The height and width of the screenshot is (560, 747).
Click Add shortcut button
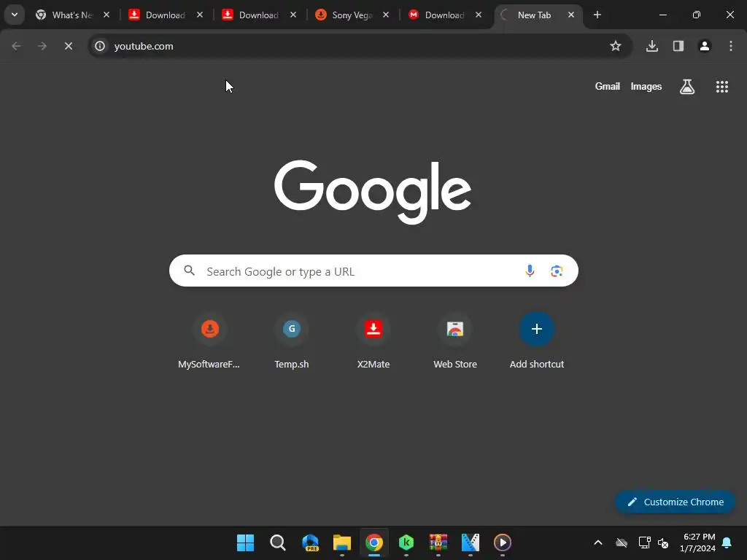click(x=537, y=341)
